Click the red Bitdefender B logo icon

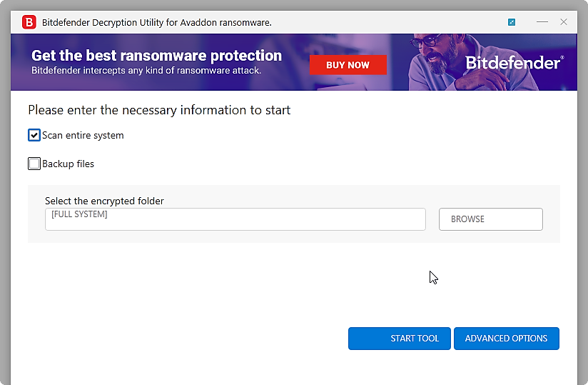point(29,22)
